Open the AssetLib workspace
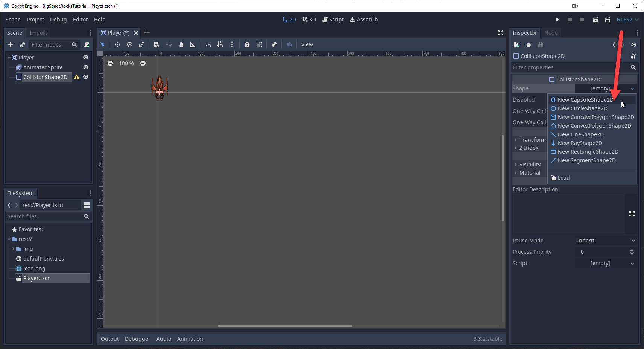Viewport: 644px width, 349px height. click(x=364, y=20)
